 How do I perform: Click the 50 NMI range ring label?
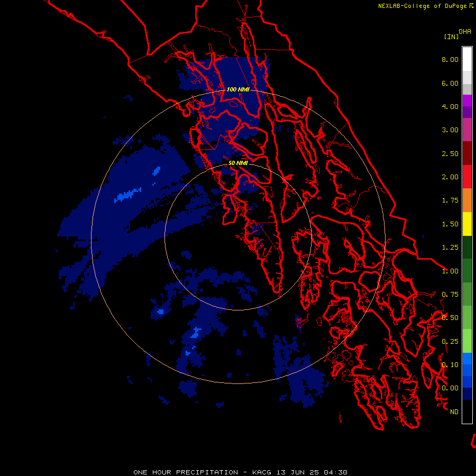click(238, 163)
